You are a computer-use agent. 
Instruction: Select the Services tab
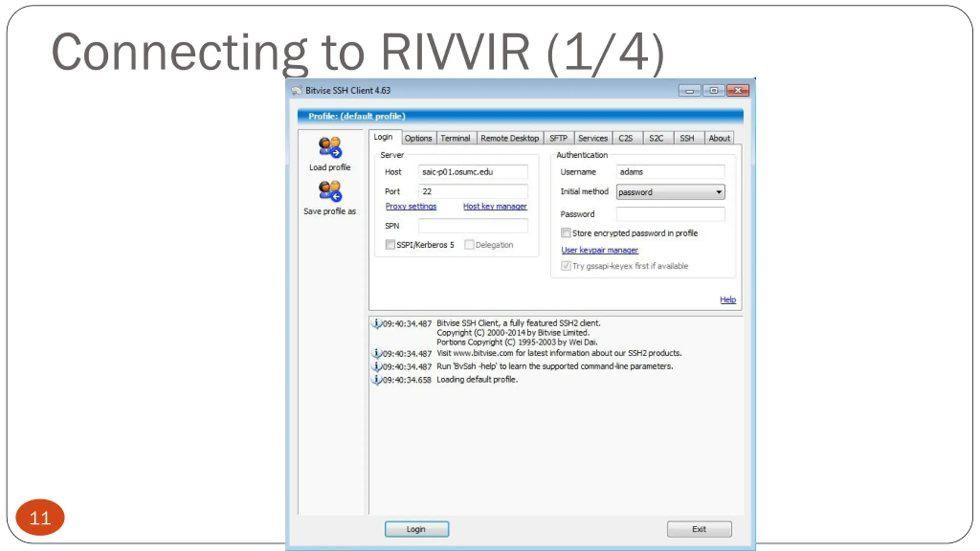[593, 138]
